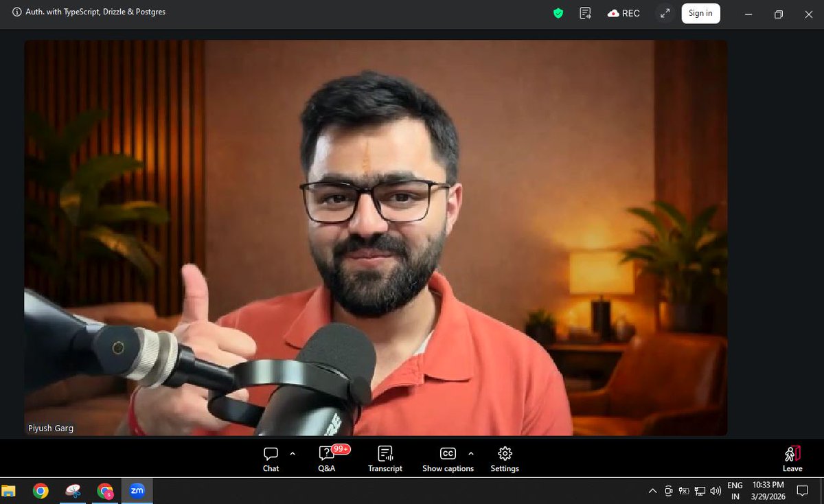Open the notifications action center
The width and height of the screenshot is (824, 504).
point(802,491)
